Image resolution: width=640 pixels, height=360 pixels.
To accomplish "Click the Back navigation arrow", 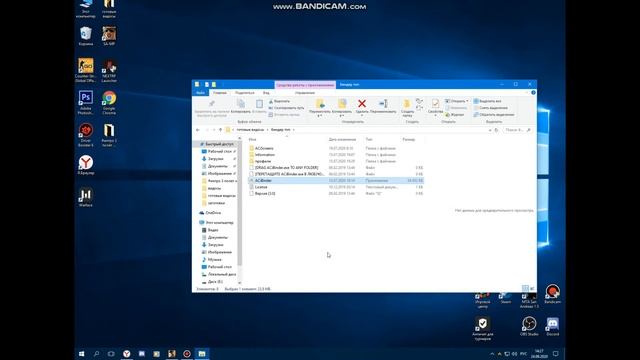I will [198, 130].
